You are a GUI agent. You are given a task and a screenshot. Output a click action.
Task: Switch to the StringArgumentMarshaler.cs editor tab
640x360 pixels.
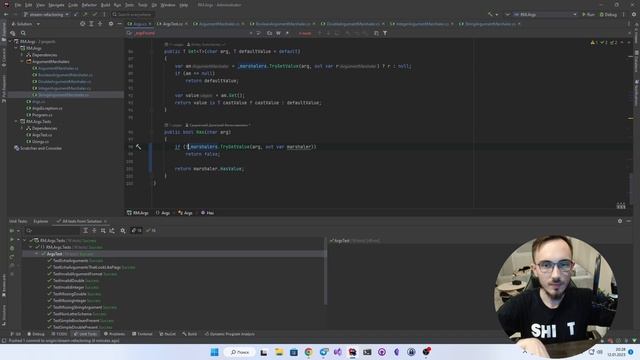[x=490, y=24]
